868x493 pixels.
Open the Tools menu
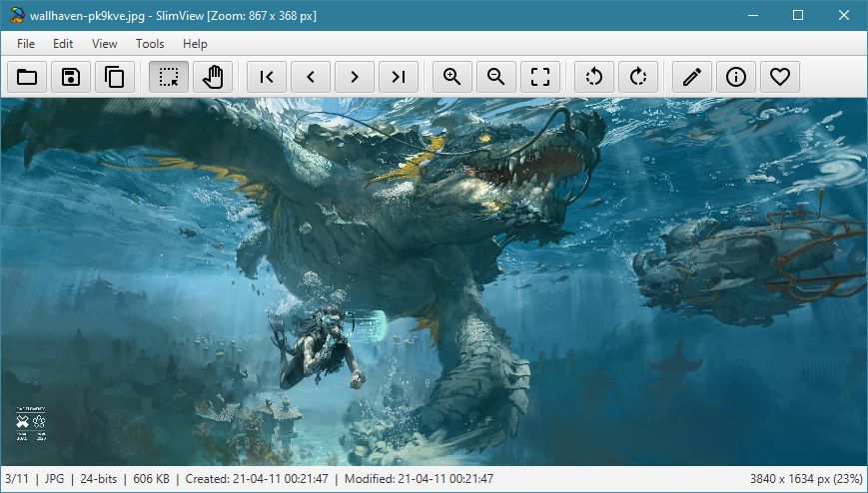click(x=150, y=44)
